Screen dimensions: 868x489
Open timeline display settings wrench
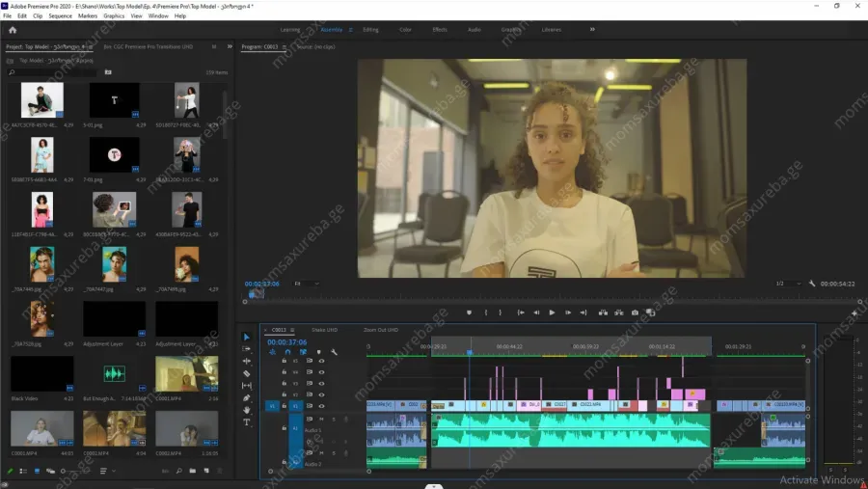[x=334, y=352]
